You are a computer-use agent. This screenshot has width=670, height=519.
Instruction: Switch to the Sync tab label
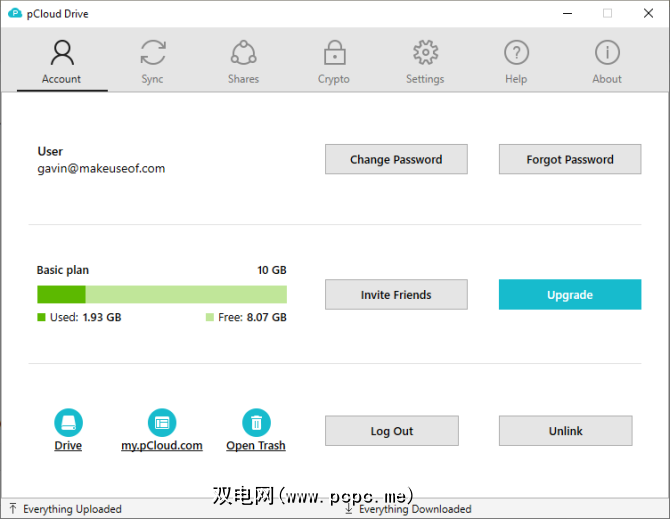[x=152, y=79]
